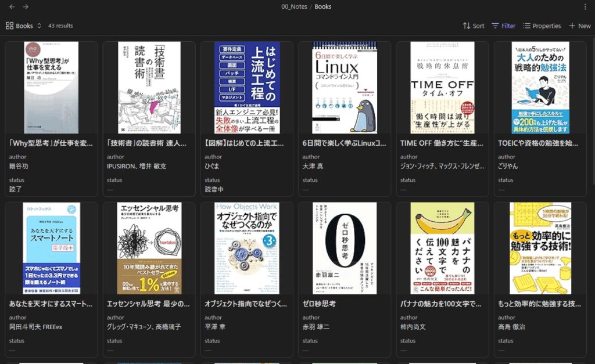This screenshot has height=364, width=595.
Task: Click the author 柿内尚文
Action: click(413, 327)
